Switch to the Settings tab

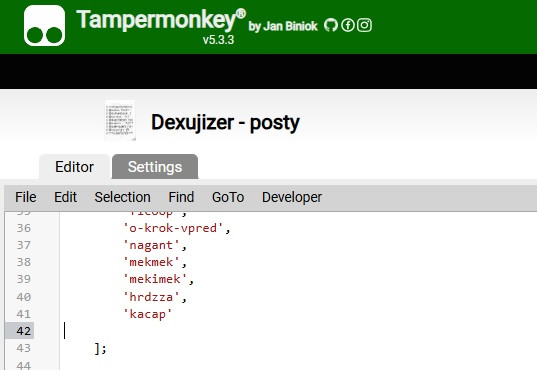pyautogui.click(x=155, y=167)
